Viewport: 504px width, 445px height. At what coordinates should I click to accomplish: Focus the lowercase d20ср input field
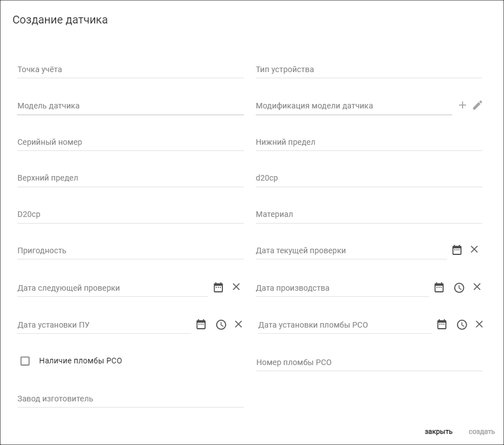(x=369, y=178)
